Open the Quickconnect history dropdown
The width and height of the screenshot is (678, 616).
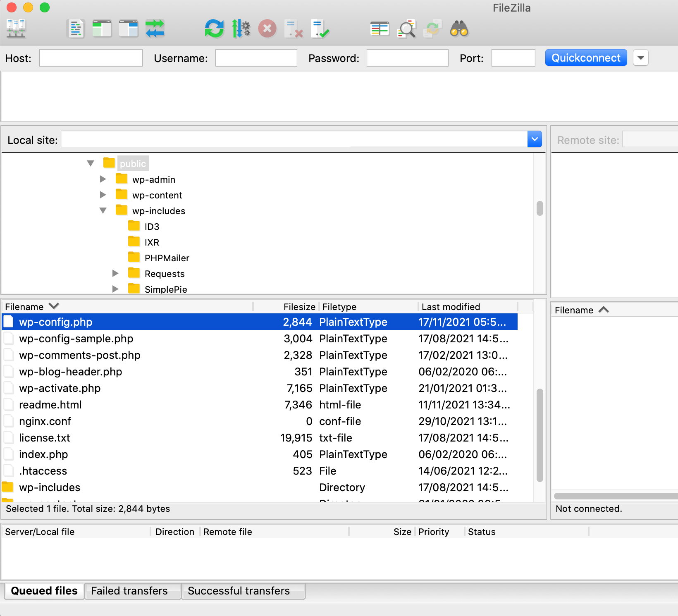[640, 57]
